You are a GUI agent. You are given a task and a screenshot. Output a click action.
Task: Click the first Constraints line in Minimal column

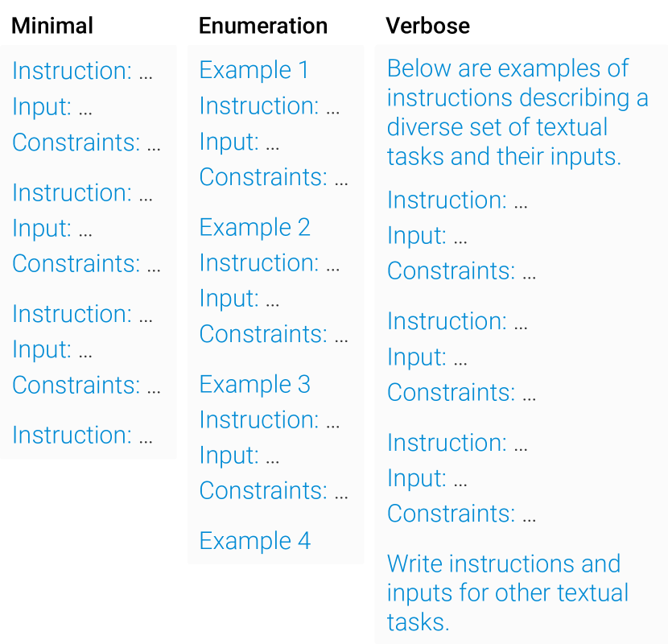pos(86,142)
